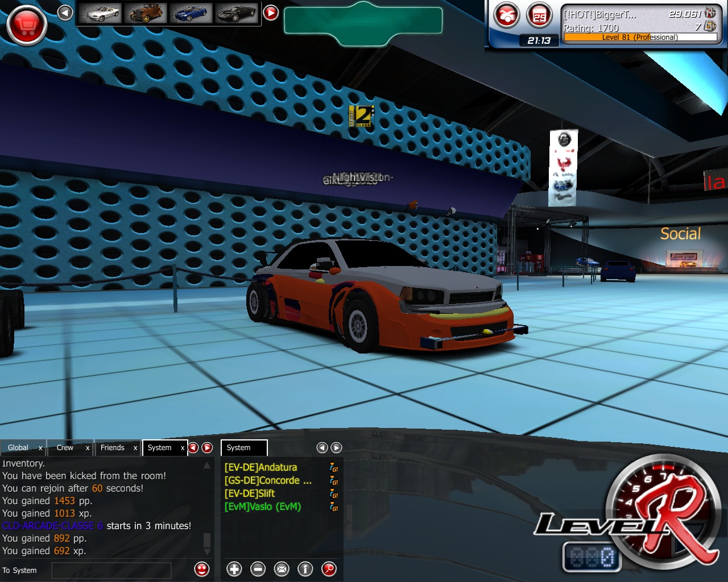Click the Rating: 1700 text
728x582 pixels.
click(x=591, y=28)
